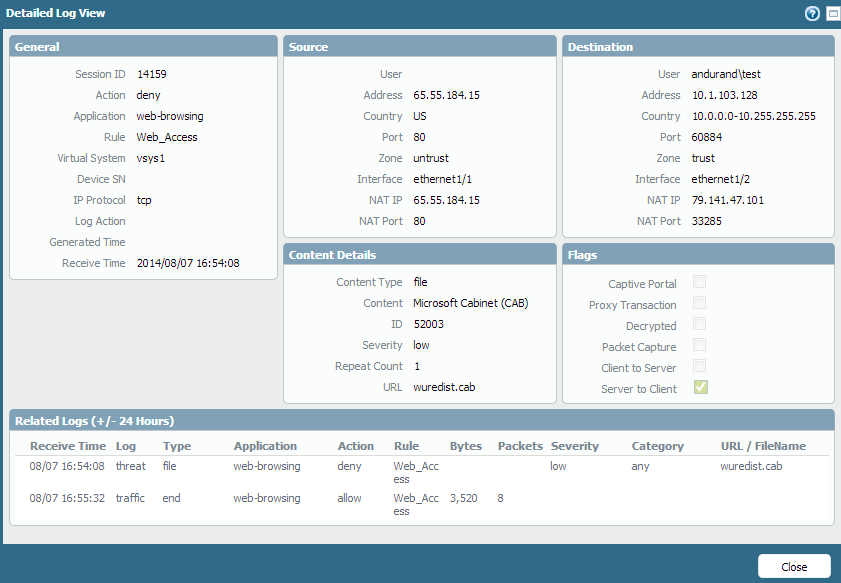This screenshot has width=841, height=583.
Task: Click the URL / FileName column header
Action: 762,446
